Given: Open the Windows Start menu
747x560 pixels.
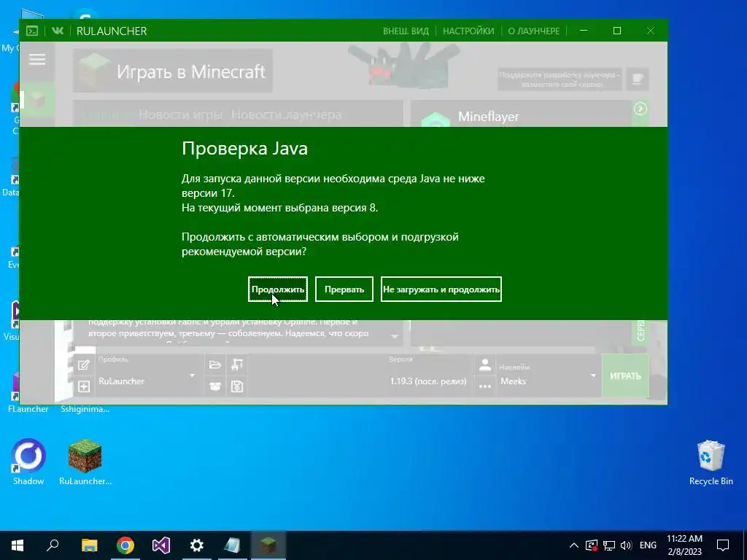Looking at the screenshot, I should 18,545.
